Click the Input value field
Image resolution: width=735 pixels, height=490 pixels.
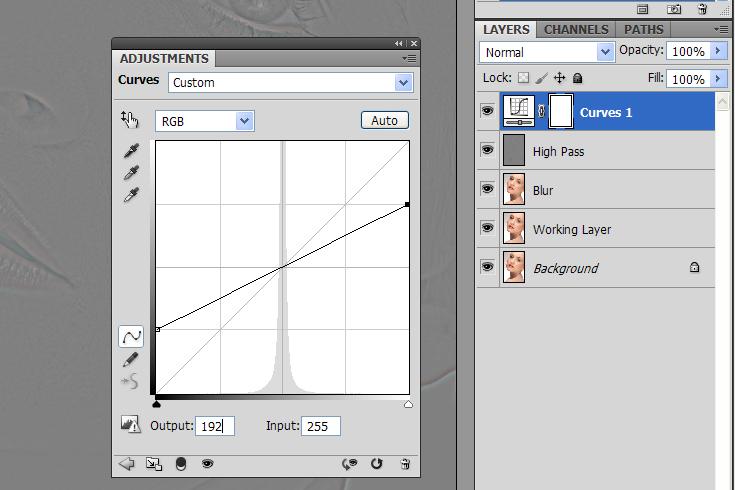point(320,426)
